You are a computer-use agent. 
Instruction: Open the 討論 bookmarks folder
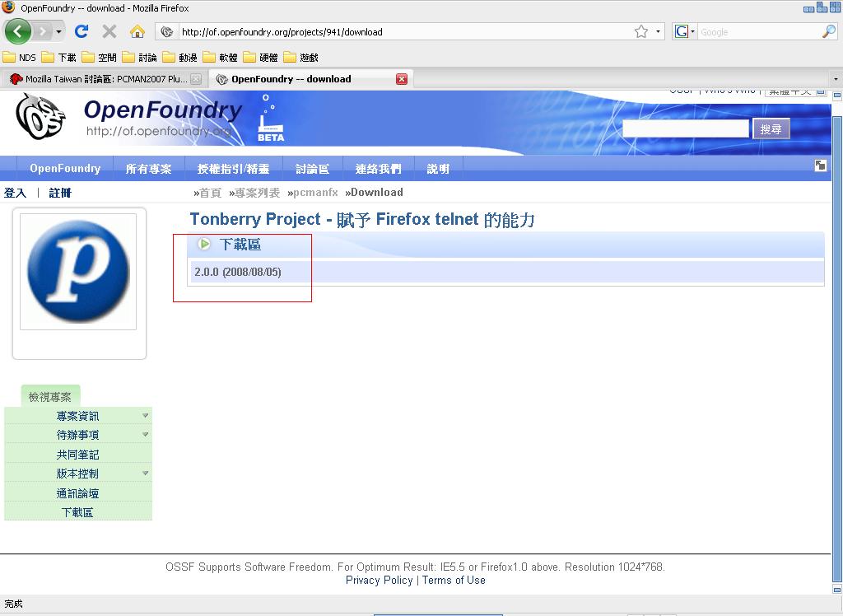point(139,57)
